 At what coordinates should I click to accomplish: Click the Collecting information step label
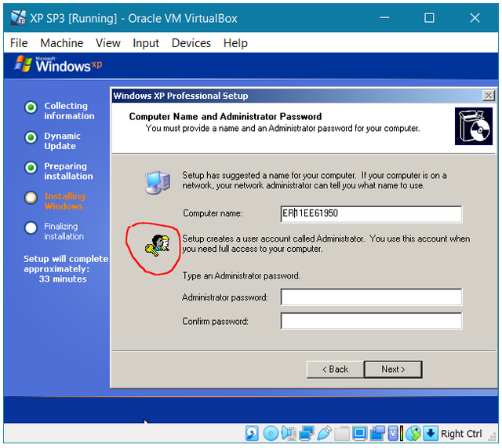tap(69, 111)
